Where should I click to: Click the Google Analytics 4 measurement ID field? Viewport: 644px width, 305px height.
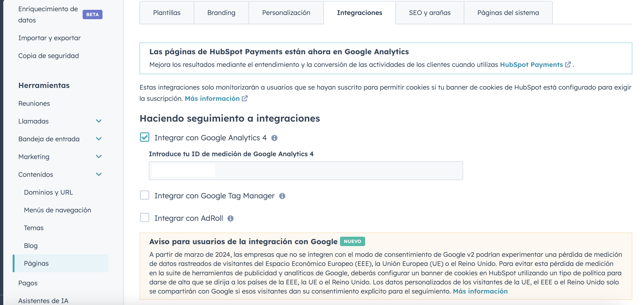306,171
